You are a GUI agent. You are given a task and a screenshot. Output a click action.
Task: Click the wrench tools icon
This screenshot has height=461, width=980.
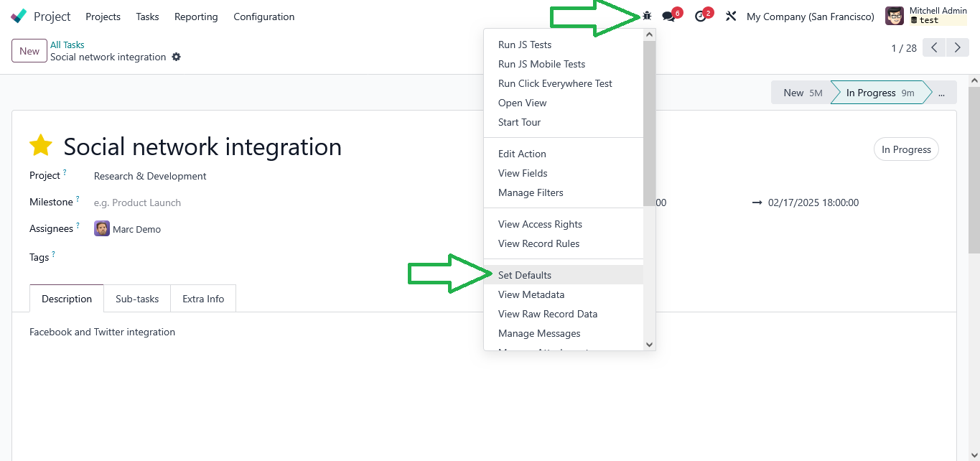click(731, 16)
